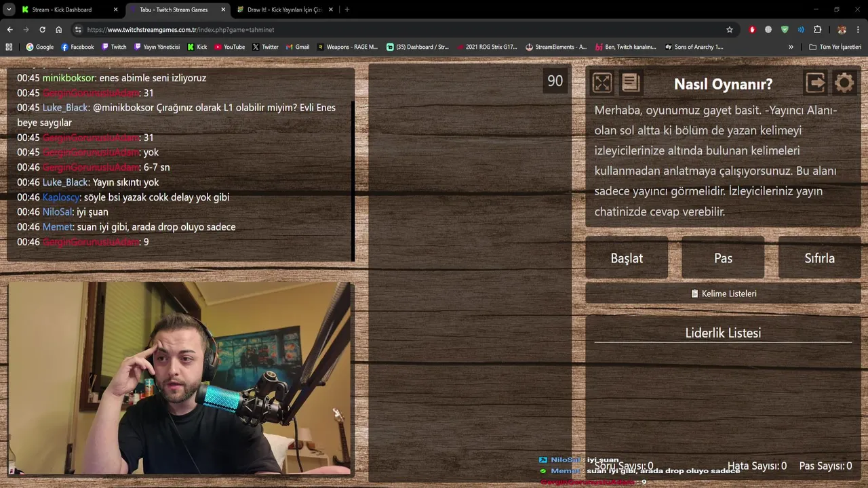The image size is (868, 488).
Task: Open the tab search dropdown arrow
Action: point(9,9)
